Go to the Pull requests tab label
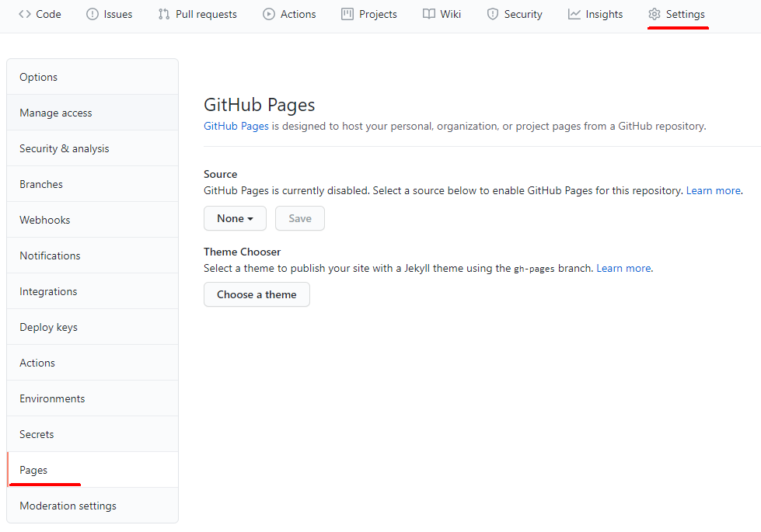 [206, 15]
